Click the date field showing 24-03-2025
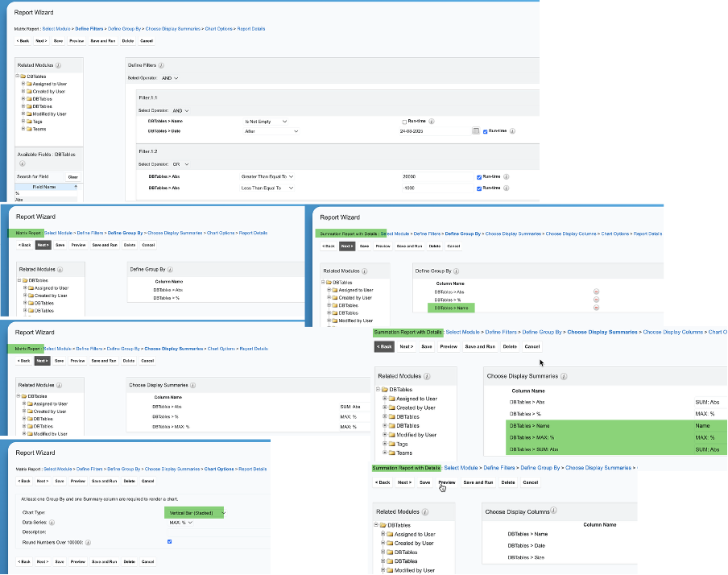Screen dimensions: 728x575 (x=434, y=131)
